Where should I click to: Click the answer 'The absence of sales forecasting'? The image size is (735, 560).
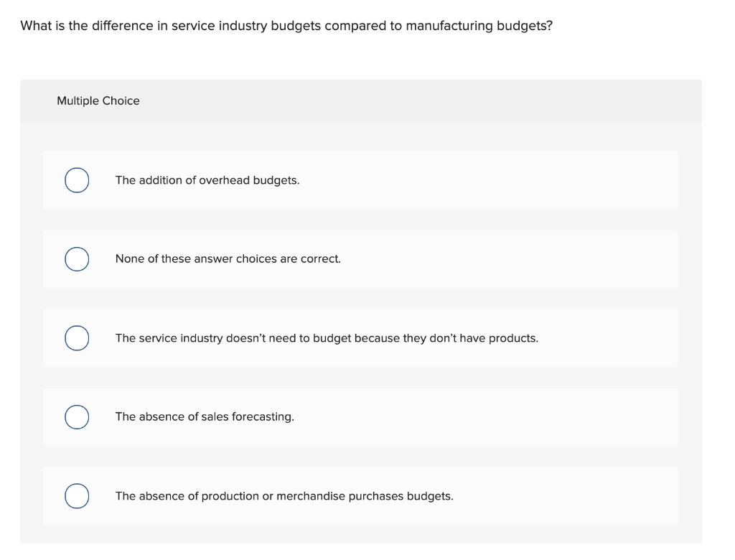205,417
